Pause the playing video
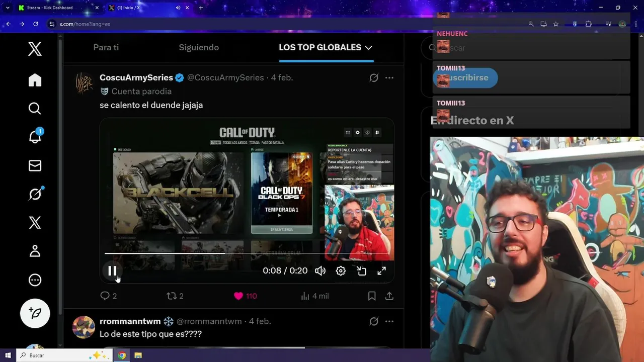644x362 pixels. coord(112,271)
